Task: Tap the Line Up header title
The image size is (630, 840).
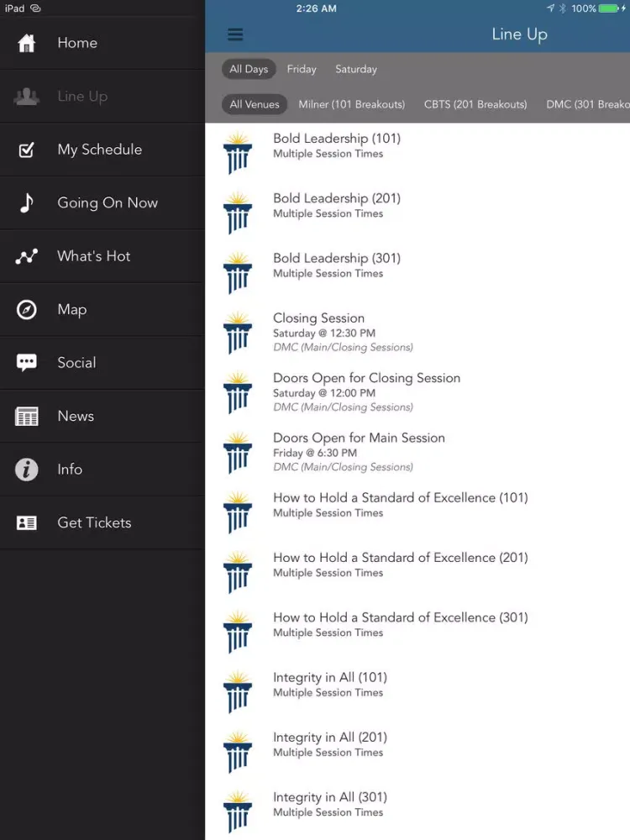Action: point(520,34)
